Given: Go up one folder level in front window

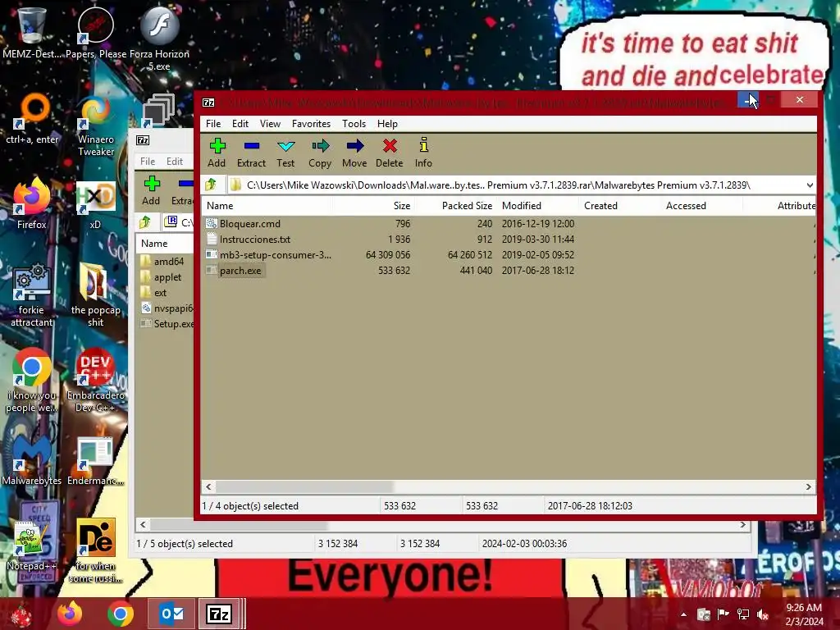Looking at the screenshot, I should point(211,185).
